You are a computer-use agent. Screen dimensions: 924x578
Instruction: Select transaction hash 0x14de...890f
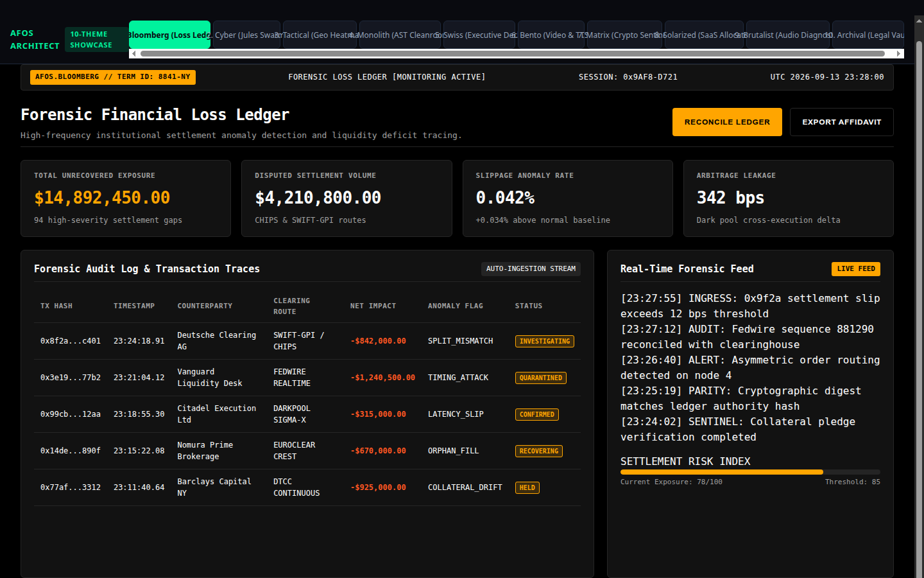[x=71, y=451]
